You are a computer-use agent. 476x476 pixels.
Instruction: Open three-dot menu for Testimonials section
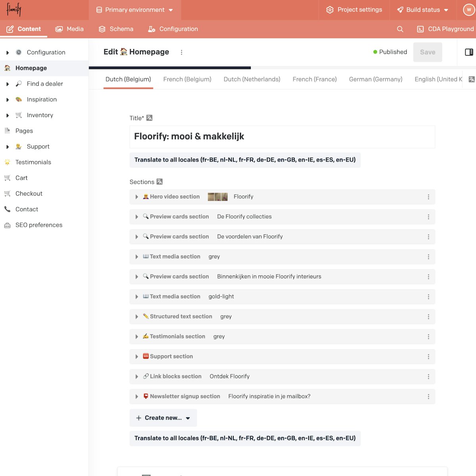[x=428, y=337]
